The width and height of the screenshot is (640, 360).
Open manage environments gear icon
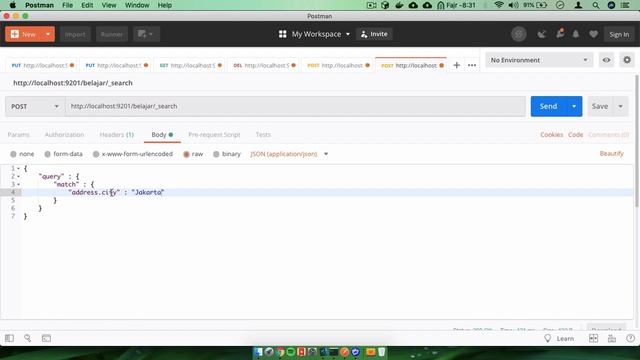627,60
